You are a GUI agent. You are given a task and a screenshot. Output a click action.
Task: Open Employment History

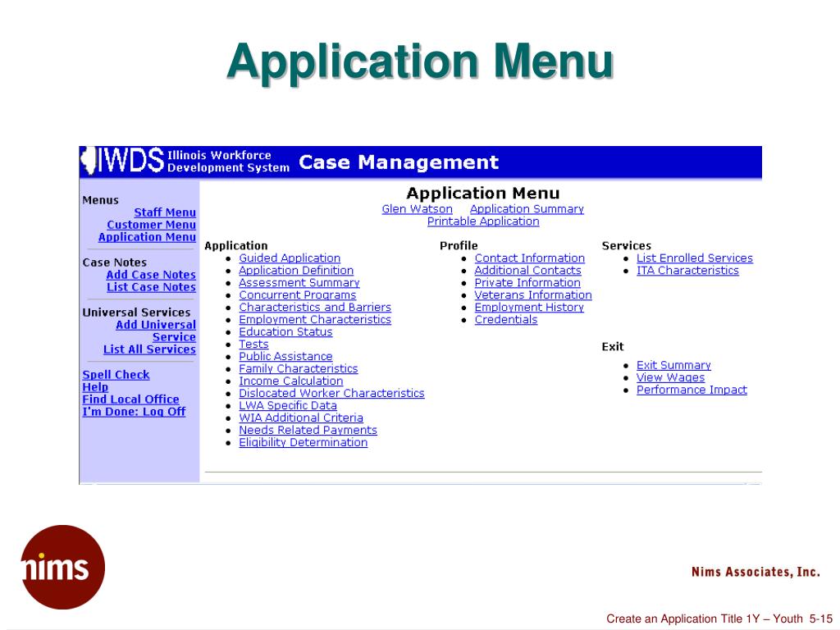tap(529, 308)
